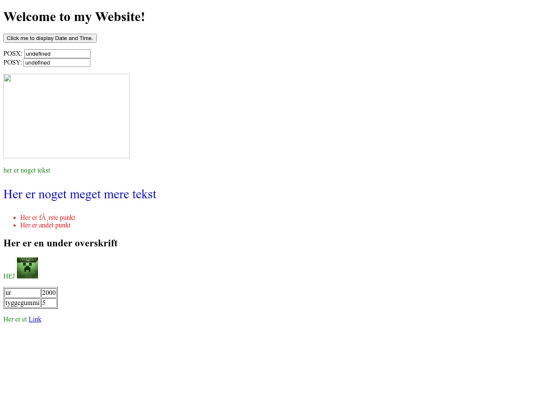Open the blue Link hyperlink
This screenshot has width=540, height=405.
pyautogui.click(x=35, y=319)
